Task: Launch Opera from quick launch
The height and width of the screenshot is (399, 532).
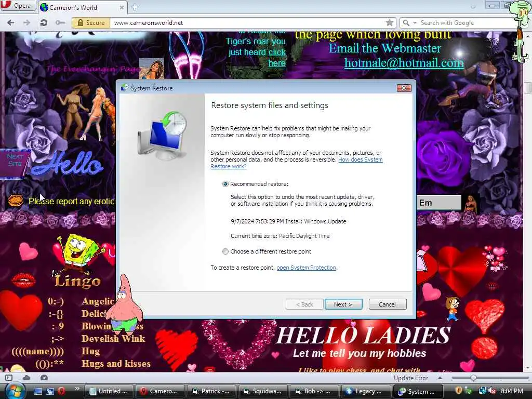Action: tap(62, 391)
